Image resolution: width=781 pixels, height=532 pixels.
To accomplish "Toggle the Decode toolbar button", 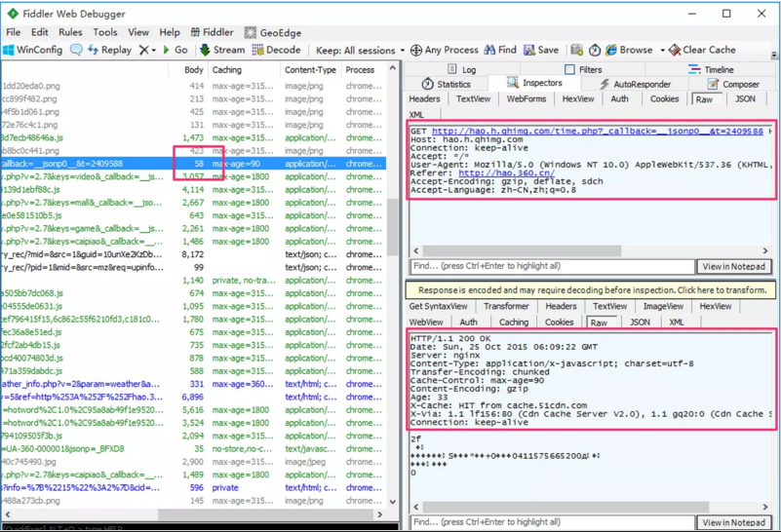I will coord(276,50).
